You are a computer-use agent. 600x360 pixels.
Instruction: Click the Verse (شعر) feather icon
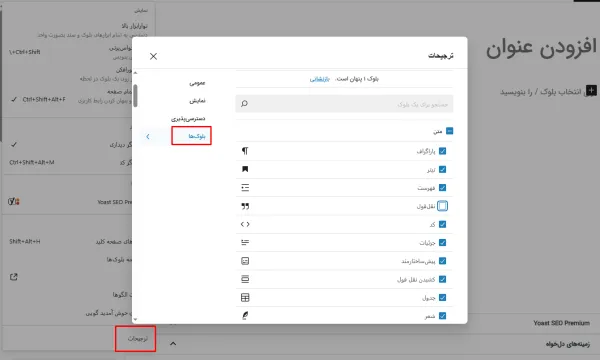(245, 316)
